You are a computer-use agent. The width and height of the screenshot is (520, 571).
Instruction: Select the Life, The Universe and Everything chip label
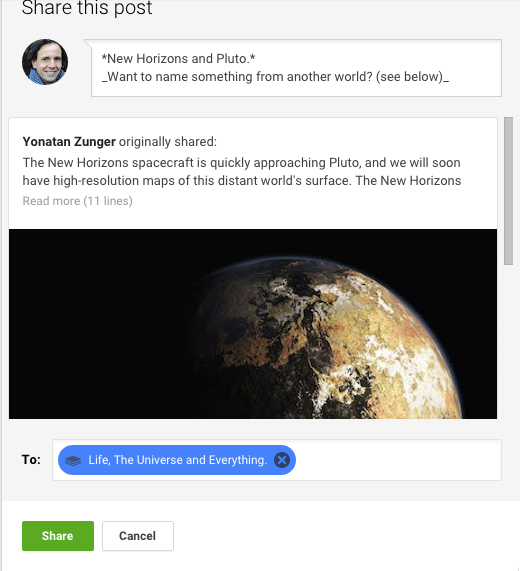[177, 460]
